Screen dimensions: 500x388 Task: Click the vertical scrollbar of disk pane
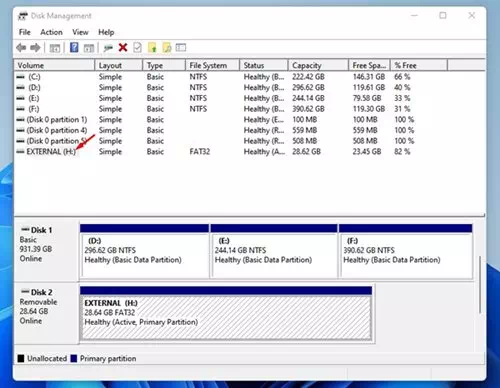tap(480, 284)
